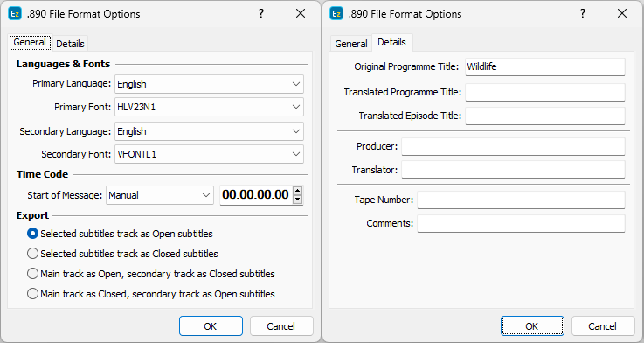Click the Translated Programme Title field
644x343 pixels.
click(x=545, y=92)
